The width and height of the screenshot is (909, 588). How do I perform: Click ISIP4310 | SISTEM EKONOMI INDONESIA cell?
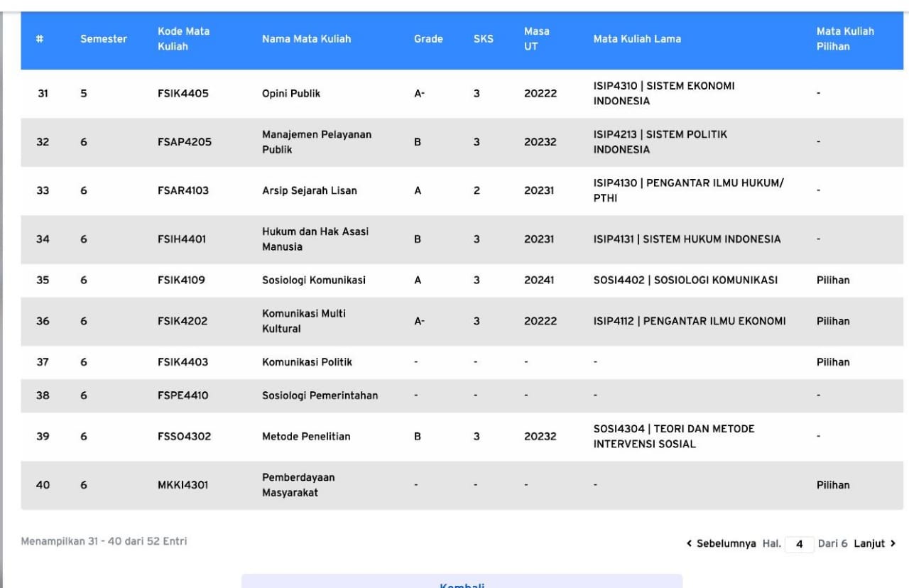click(x=664, y=93)
